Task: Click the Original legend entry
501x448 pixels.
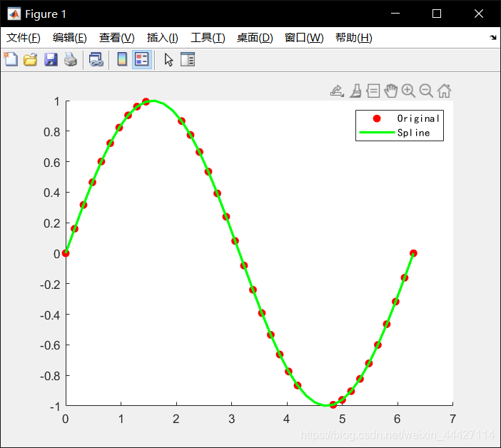Action: (418, 118)
